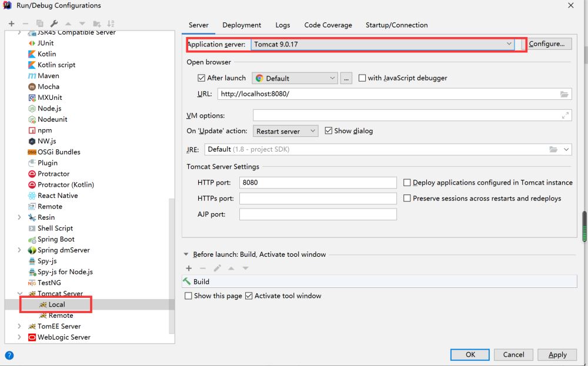Viewport: 588px width, 366px height.
Task: Expand the Resin tree node
Action: pyautogui.click(x=19, y=217)
